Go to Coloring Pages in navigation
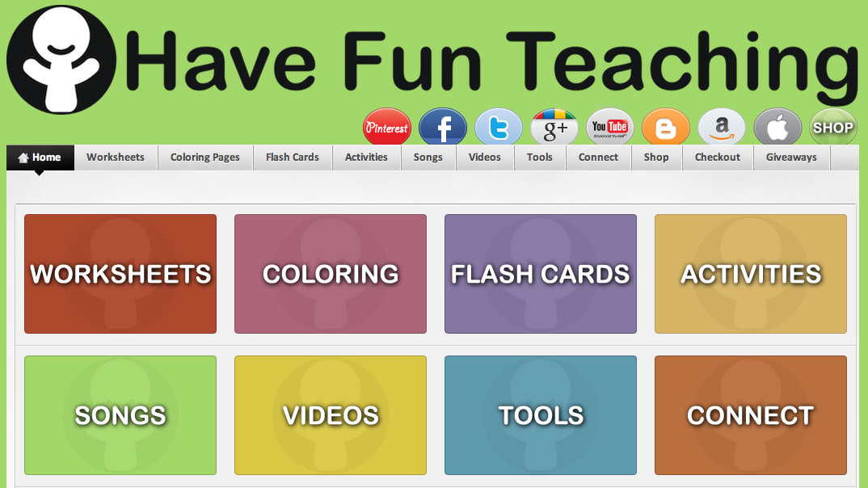This screenshot has height=488, width=868. (205, 158)
